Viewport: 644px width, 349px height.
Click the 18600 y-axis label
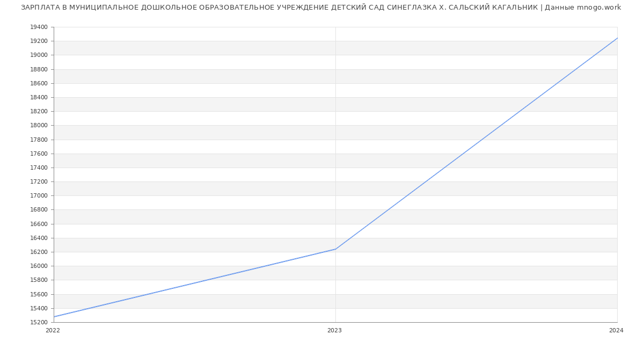39,83
